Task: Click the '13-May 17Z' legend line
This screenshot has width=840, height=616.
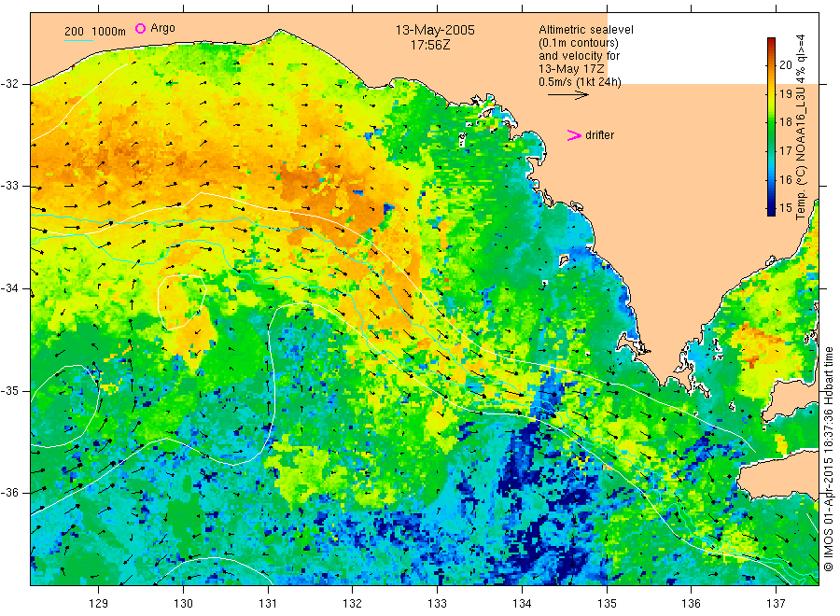Action: point(571,68)
